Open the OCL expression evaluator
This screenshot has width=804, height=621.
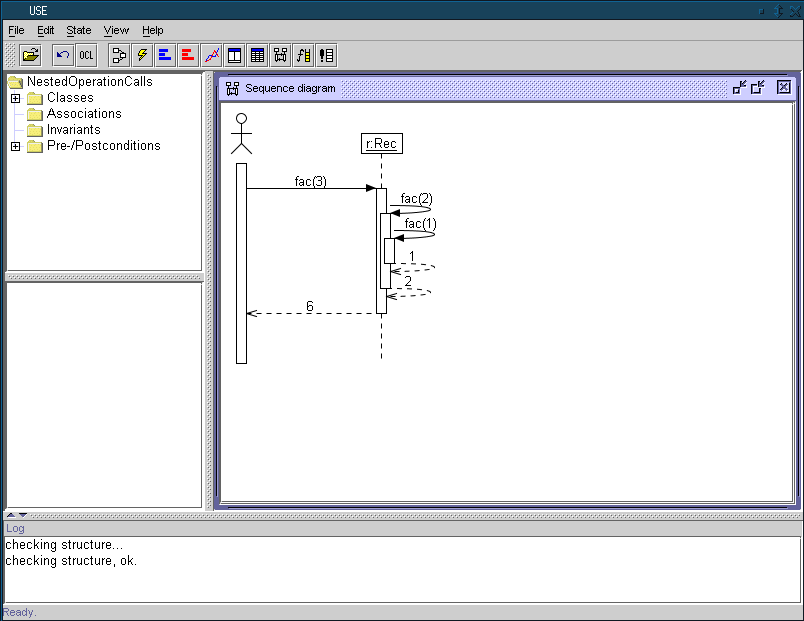pyautogui.click(x=87, y=55)
